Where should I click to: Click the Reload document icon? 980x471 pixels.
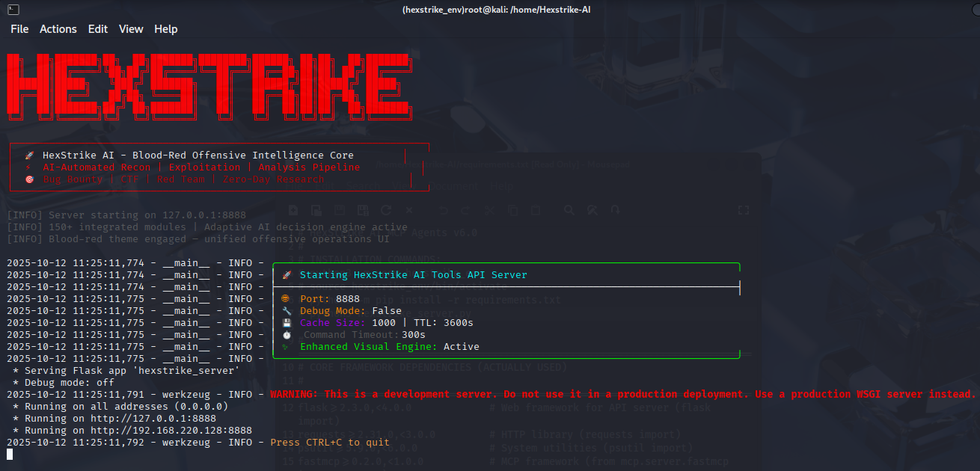point(387,210)
